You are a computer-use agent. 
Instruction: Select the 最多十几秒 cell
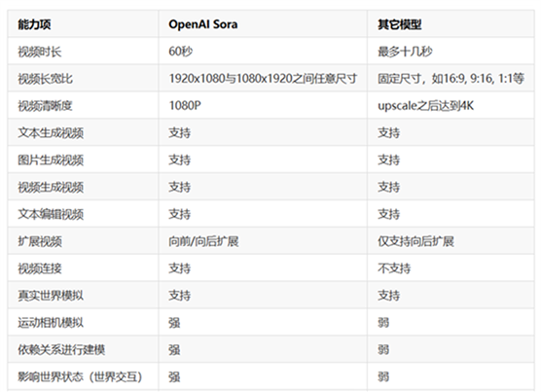click(x=405, y=52)
